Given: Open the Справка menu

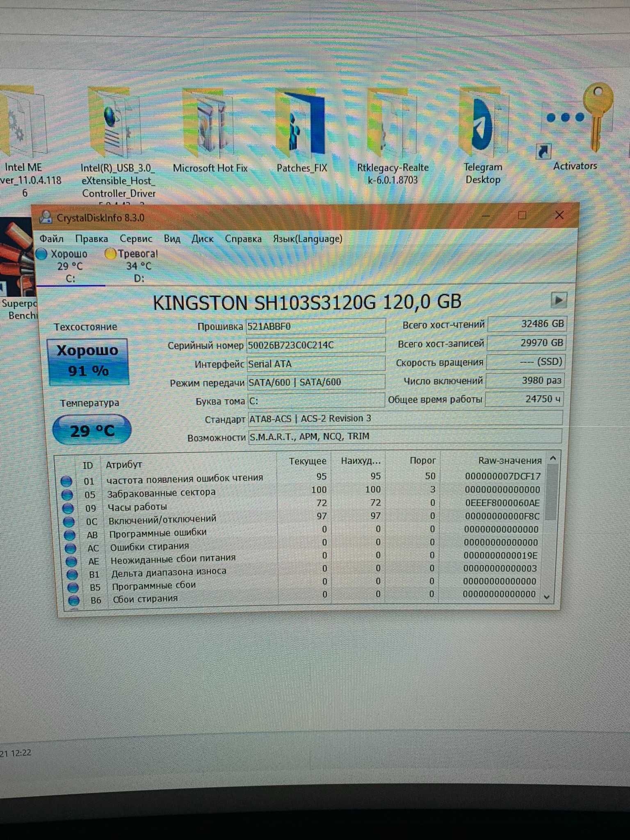Looking at the screenshot, I should click(x=243, y=239).
